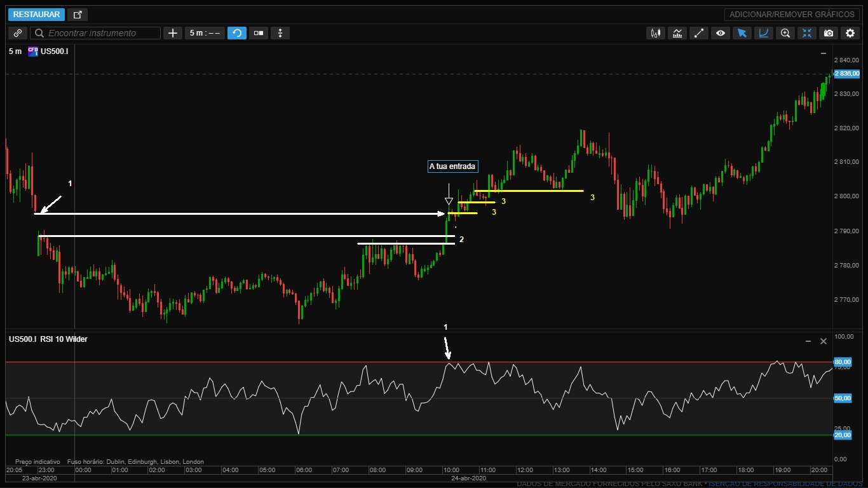Click the blue collapse arrows icon

click(x=807, y=33)
